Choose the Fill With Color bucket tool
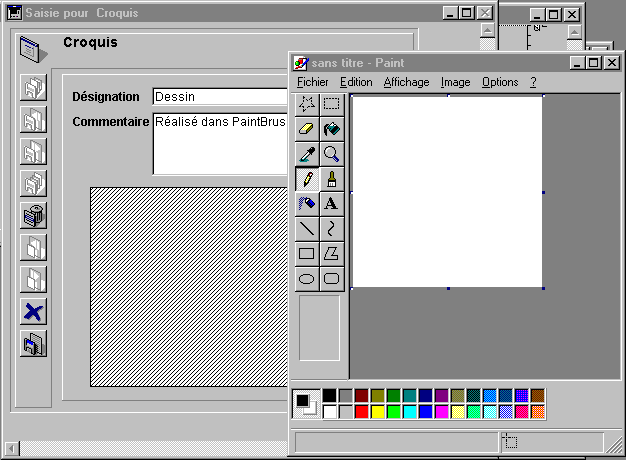 coord(332,129)
